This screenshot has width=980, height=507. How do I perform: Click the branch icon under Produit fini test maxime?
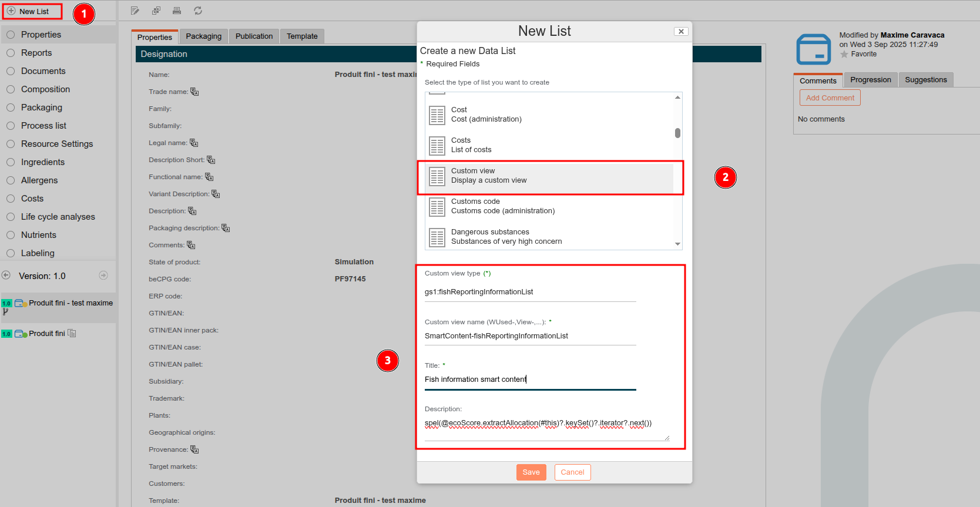pyautogui.click(x=5, y=312)
